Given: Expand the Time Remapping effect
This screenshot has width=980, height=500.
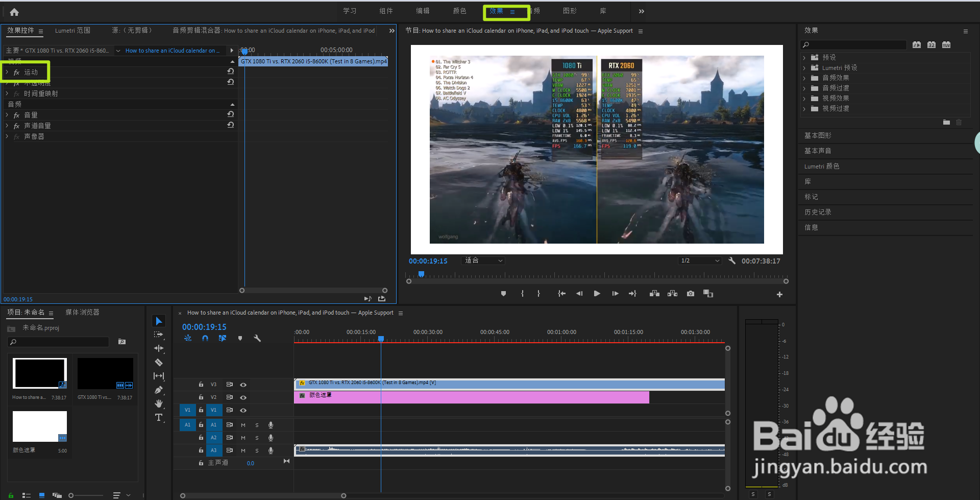Looking at the screenshot, I should pos(7,93).
